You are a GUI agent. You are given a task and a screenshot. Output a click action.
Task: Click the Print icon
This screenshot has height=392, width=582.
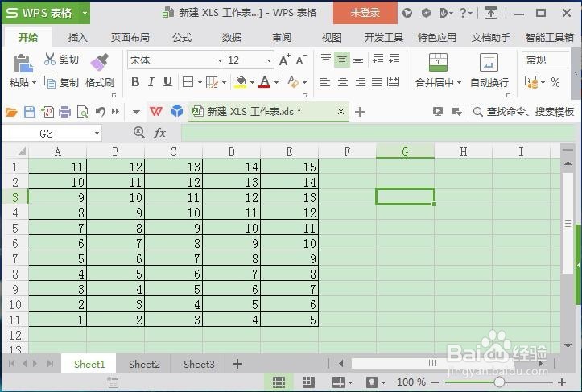point(64,112)
